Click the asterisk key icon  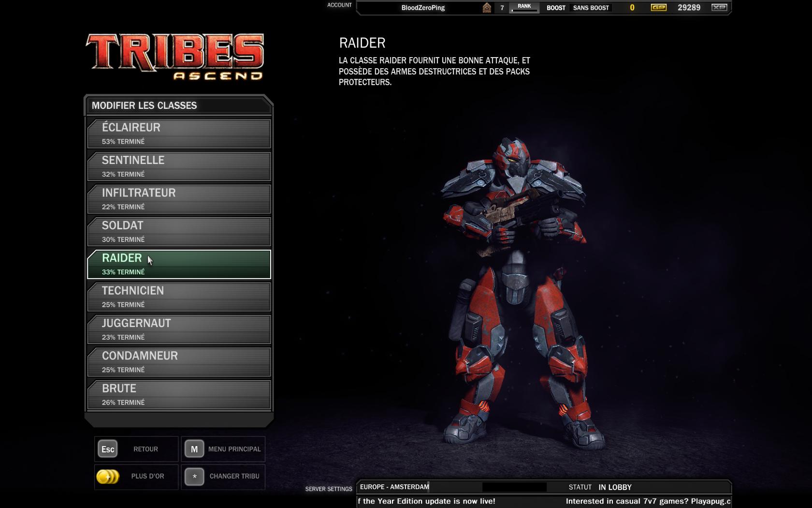point(194,477)
